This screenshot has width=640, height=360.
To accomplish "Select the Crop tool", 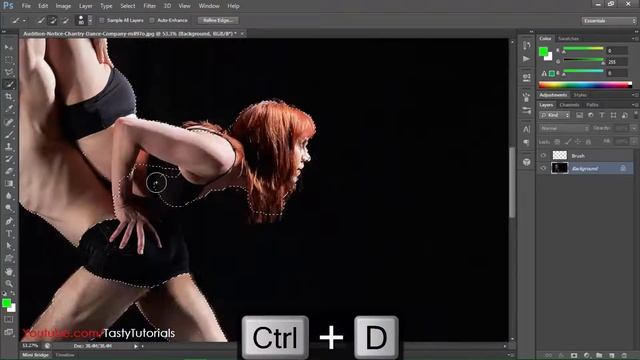I will pyautogui.click(x=9, y=97).
